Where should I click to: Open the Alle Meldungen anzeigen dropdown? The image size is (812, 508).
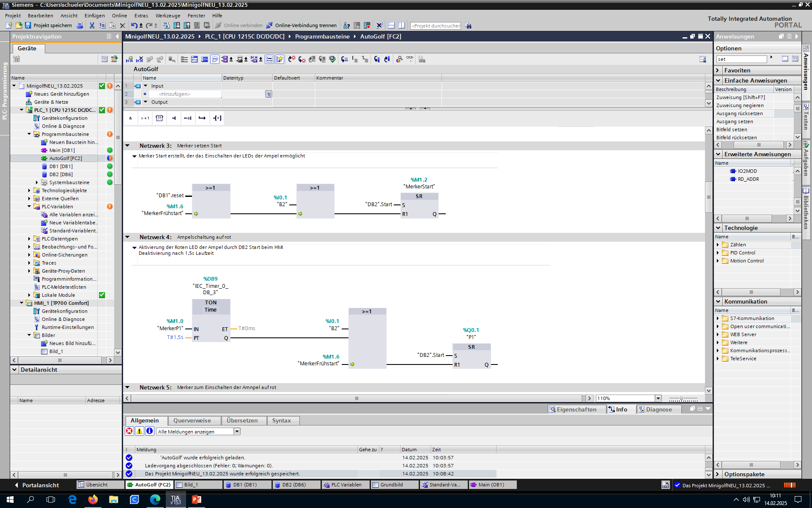point(237,431)
